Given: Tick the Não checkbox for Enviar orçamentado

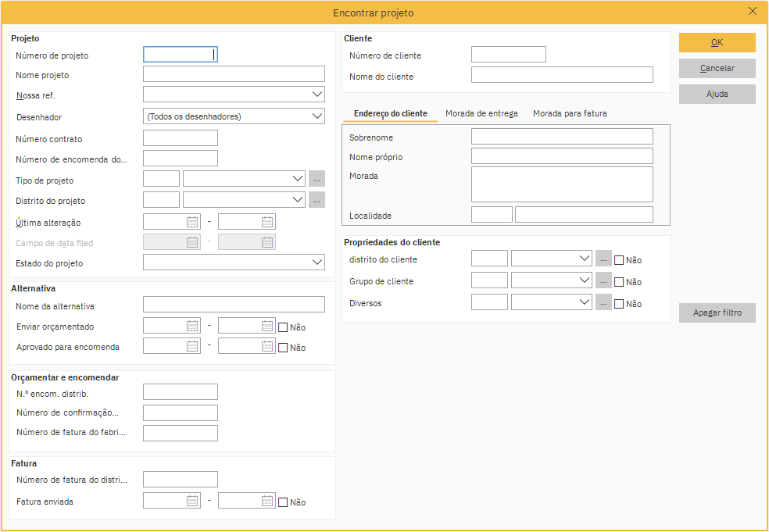Looking at the screenshot, I should click(283, 327).
